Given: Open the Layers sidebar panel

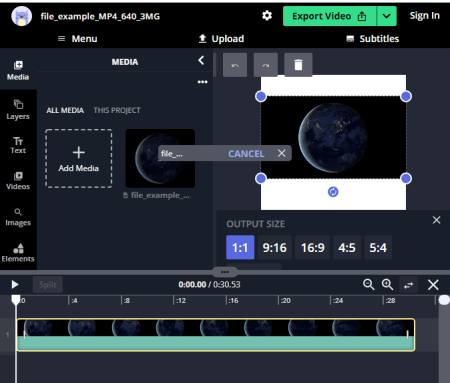Looking at the screenshot, I should [x=18, y=110].
